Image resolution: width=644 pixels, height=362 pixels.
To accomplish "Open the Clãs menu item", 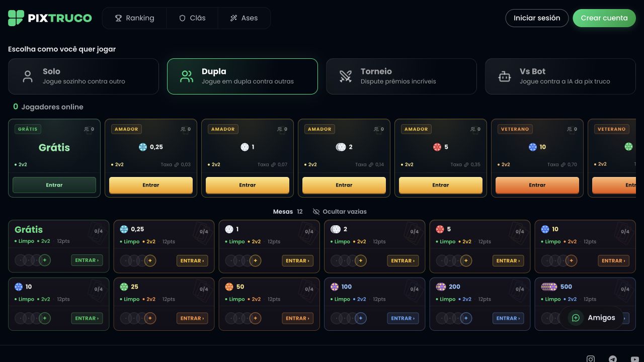I will click(x=192, y=18).
